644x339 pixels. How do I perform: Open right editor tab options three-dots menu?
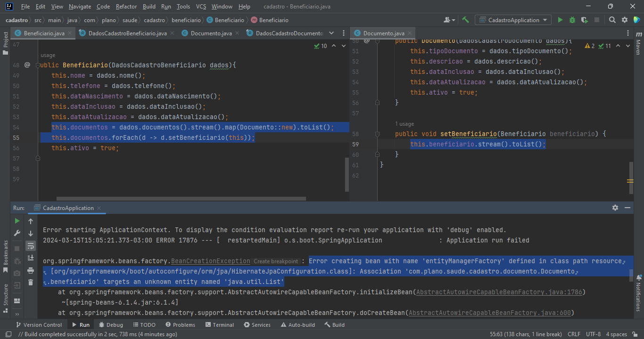pyautogui.click(x=627, y=33)
